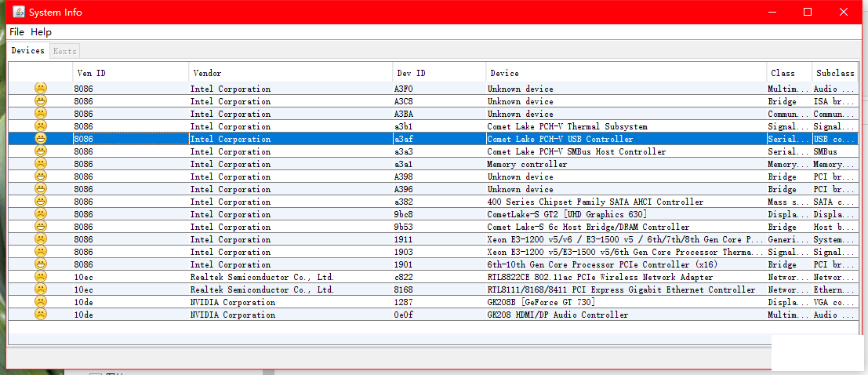Click the smiley icon for device A396
The width and height of the screenshot is (868, 375).
click(41, 189)
